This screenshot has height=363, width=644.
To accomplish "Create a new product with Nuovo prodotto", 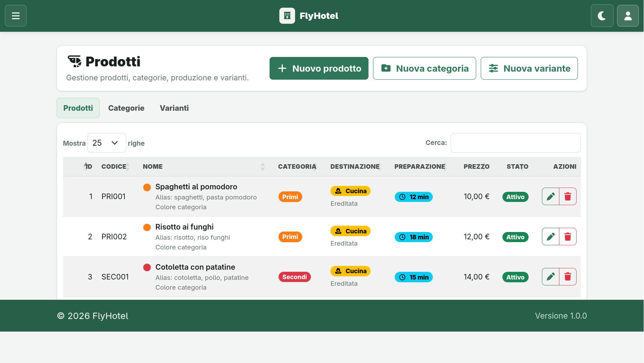I will 319,68.
